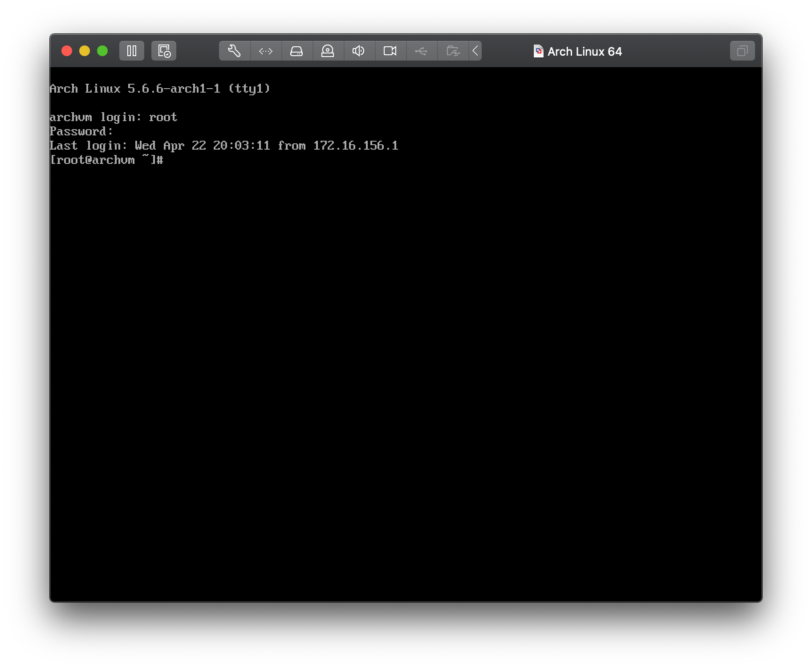The image size is (812, 668).
Task: Click the Arch Linux 64 window title
Action: pyautogui.click(x=585, y=52)
